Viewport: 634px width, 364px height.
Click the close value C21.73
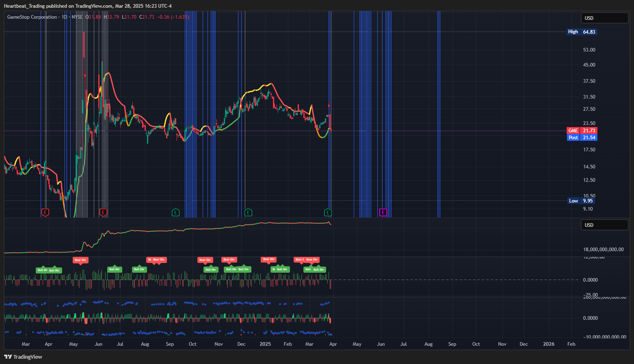click(x=147, y=17)
